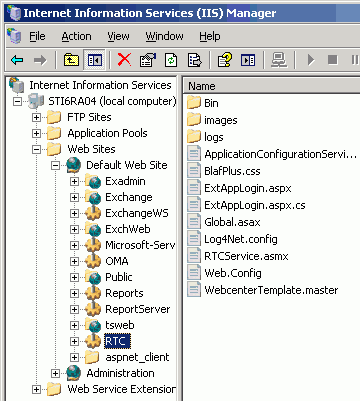Collapse the Web Sites node

(x=36, y=149)
